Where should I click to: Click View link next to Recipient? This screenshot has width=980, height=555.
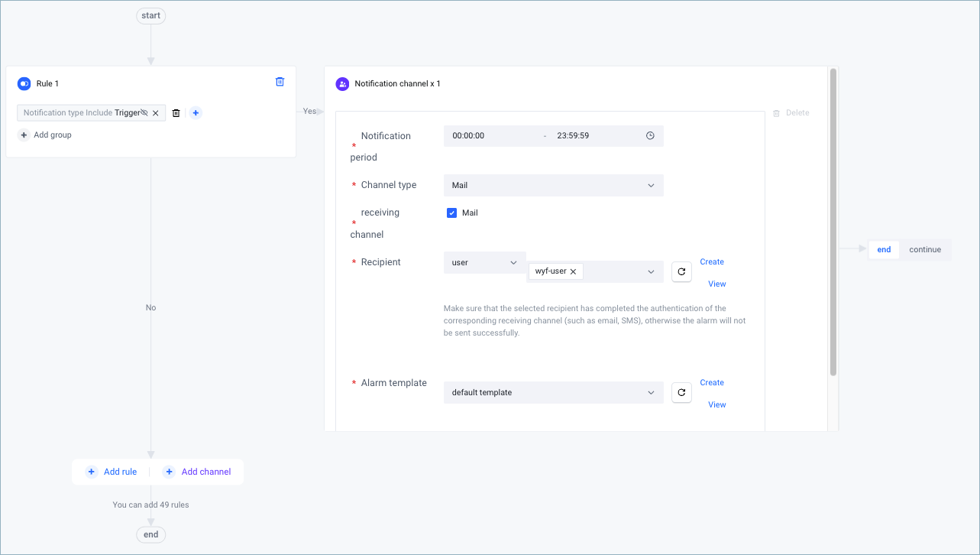[716, 284]
